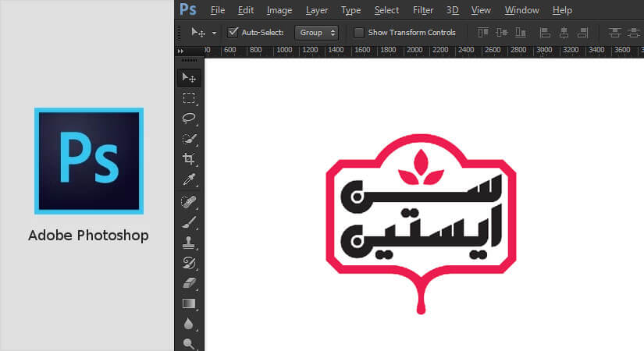Click the Align Vertical Centers icon
Viewport: 644px width, 351px height.
pos(501,33)
